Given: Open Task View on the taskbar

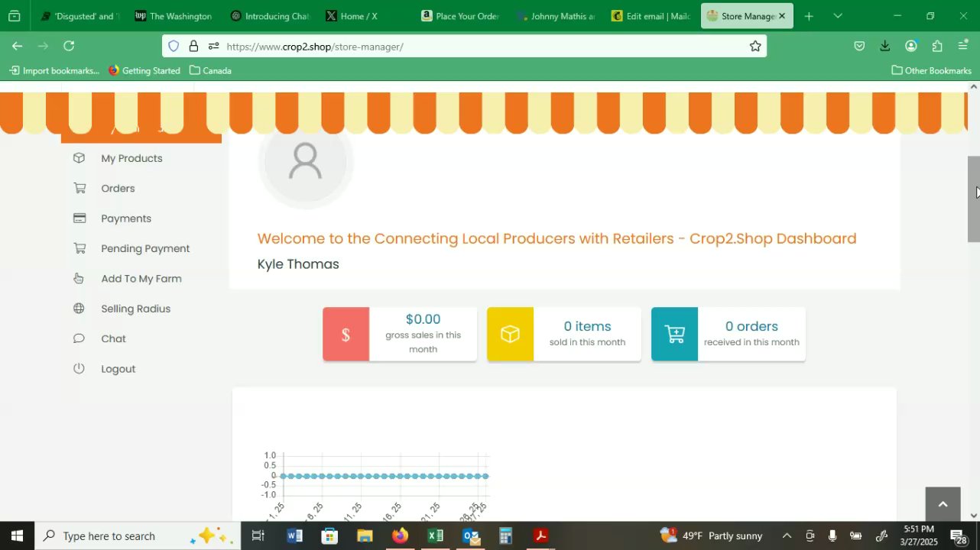Looking at the screenshot, I should click(x=258, y=535).
